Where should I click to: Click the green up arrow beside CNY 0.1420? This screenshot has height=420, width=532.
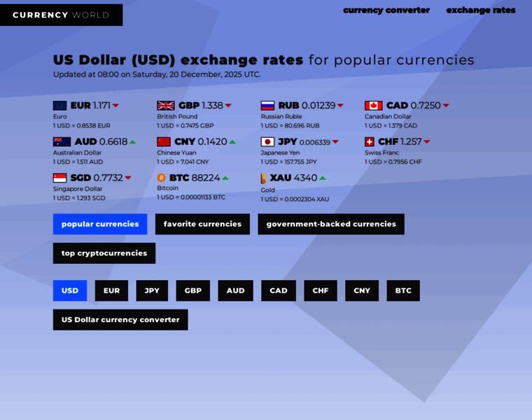click(232, 142)
